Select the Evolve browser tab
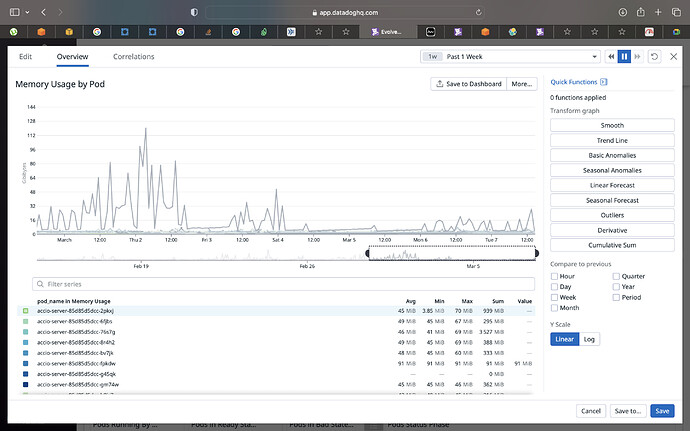Image resolution: width=690 pixels, height=431 pixels. coord(387,32)
